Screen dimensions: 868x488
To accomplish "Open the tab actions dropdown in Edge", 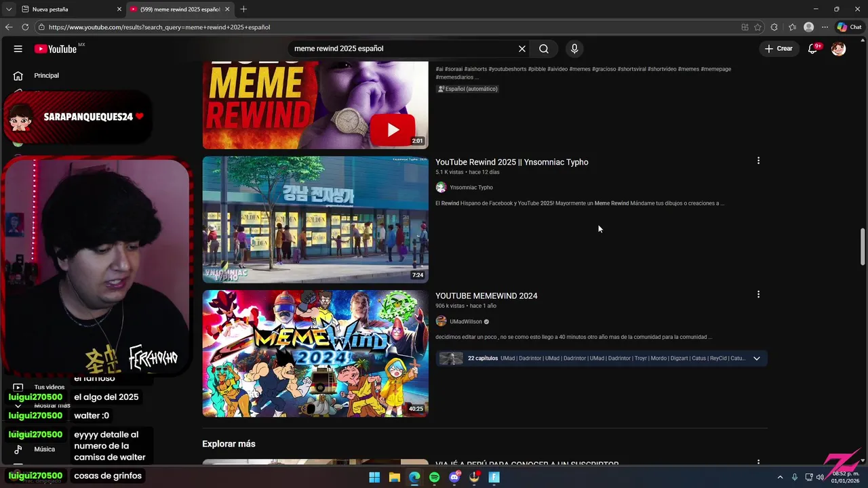I will [x=9, y=9].
